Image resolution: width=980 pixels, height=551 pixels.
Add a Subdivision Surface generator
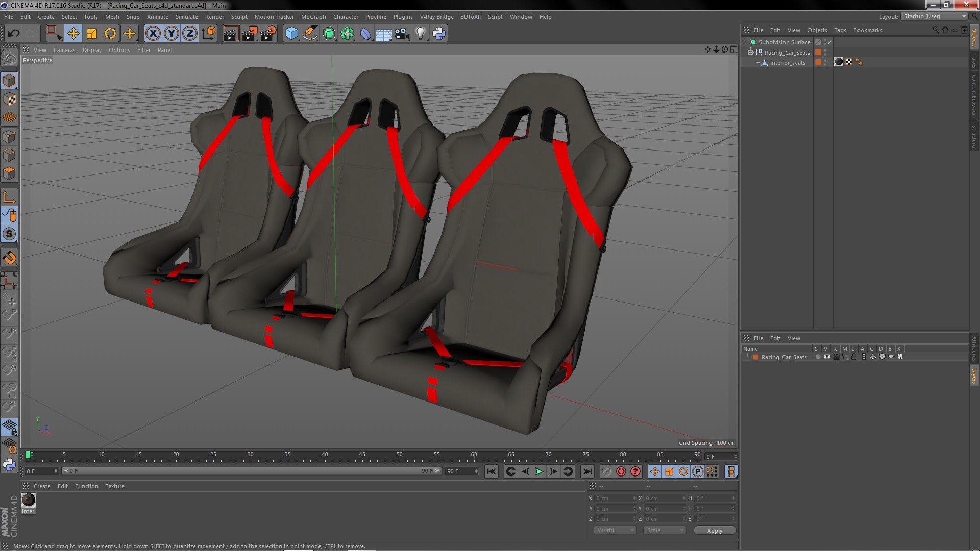click(329, 34)
